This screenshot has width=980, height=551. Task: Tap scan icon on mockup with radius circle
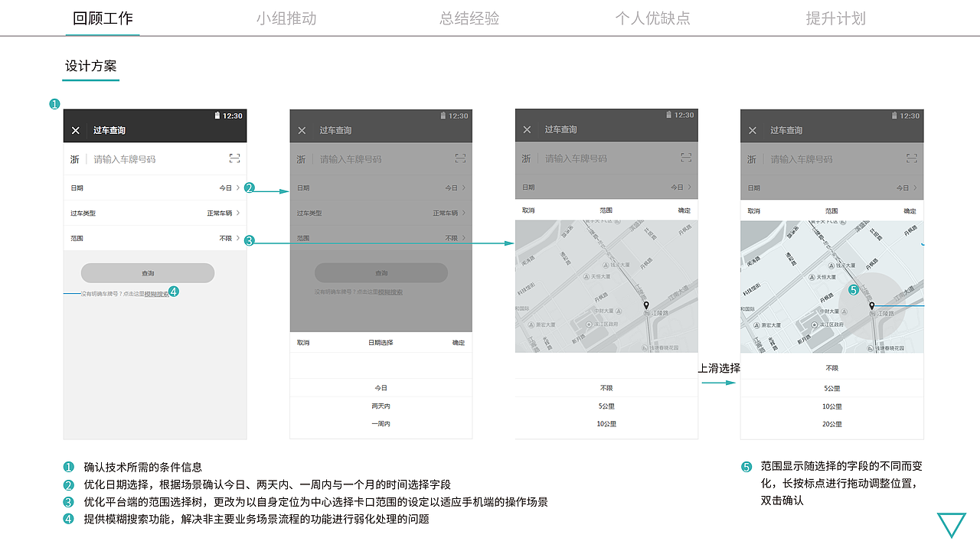pyautogui.click(x=911, y=158)
